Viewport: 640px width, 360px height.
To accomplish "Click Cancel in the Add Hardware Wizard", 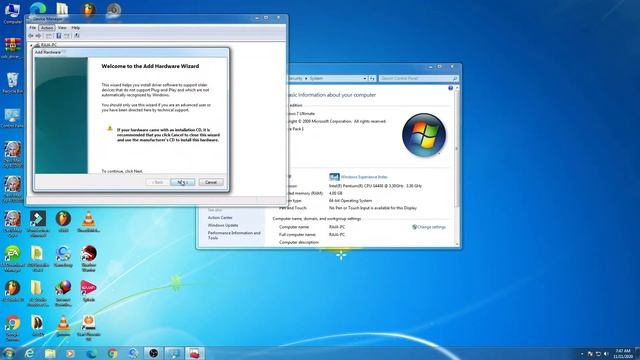I will (x=211, y=182).
